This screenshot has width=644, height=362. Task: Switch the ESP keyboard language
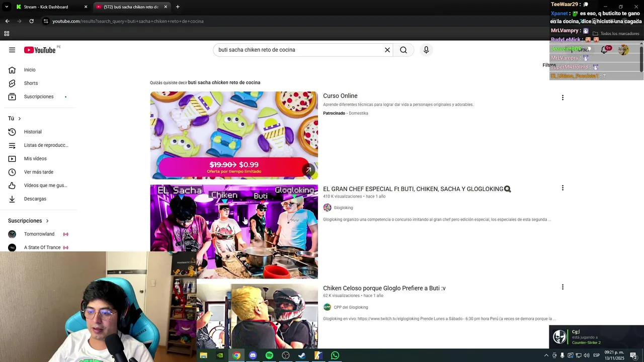click(597, 355)
